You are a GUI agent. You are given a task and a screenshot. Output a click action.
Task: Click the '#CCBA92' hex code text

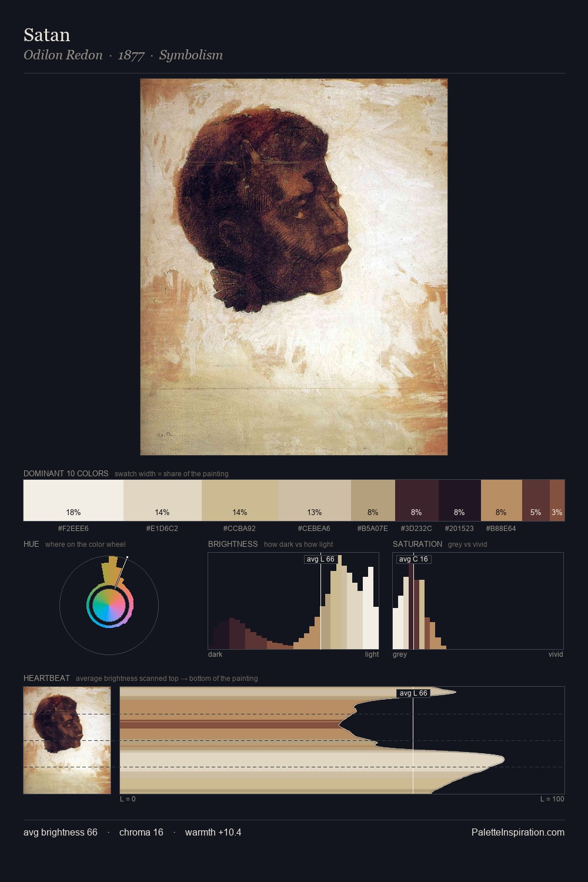point(240,529)
